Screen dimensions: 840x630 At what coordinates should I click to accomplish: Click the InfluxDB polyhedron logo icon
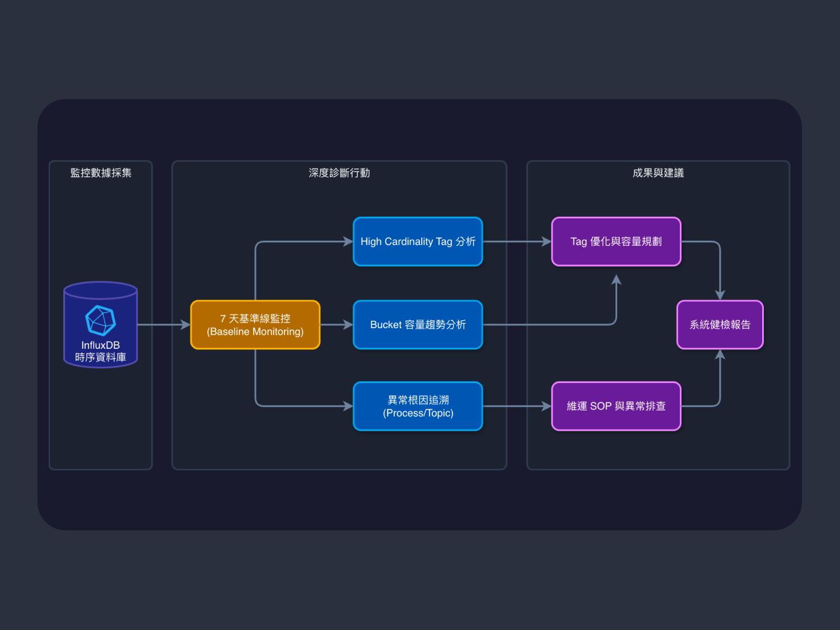tap(101, 320)
